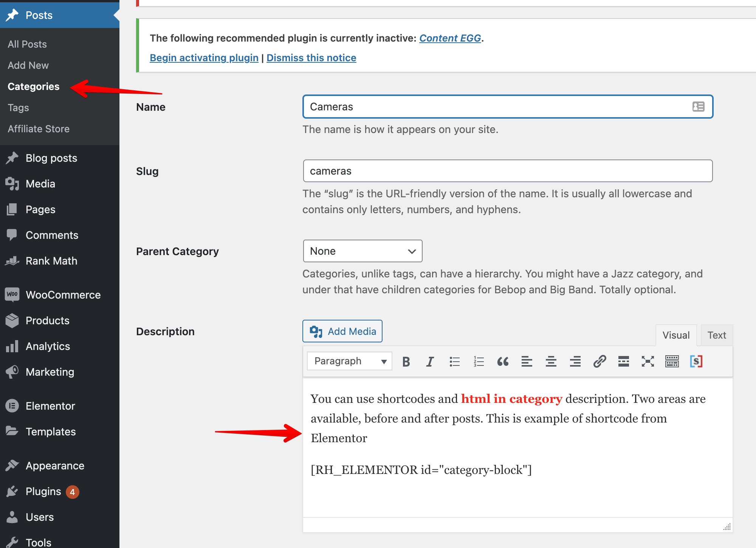Insert a blockquote
The width and height of the screenshot is (756, 548).
(503, 361)
